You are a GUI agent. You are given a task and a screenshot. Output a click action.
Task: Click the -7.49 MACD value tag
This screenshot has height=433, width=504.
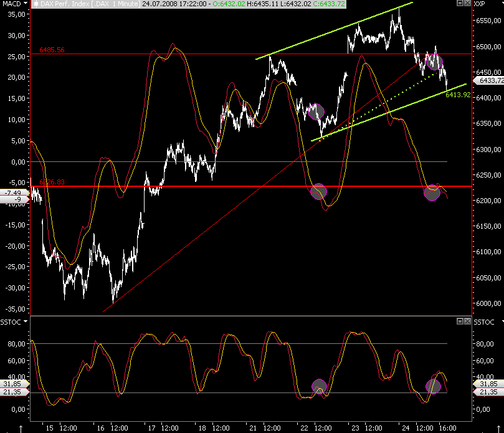tap(14, 193)
